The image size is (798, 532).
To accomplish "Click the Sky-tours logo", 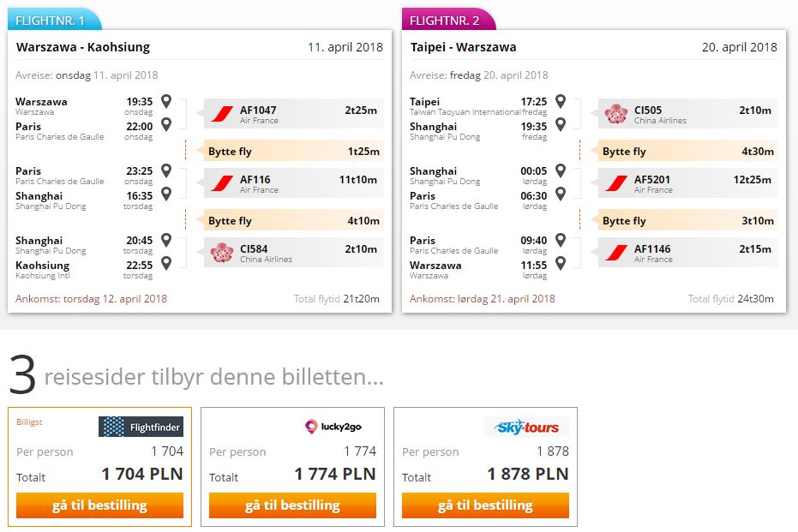I will (x=527, y=427).
